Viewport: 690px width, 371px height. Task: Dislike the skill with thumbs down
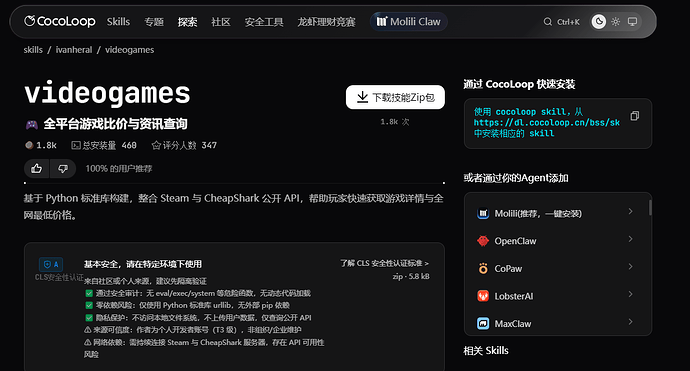(63, 168)
